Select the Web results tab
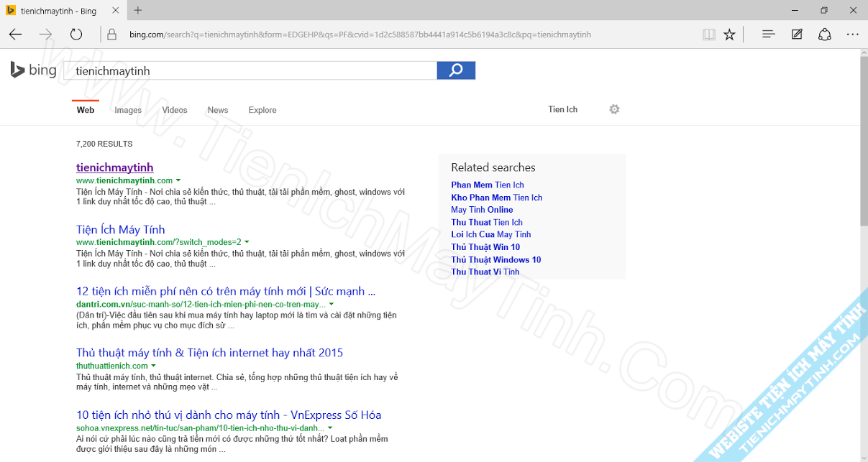The width and height of the screenshot is (868, 462). [86, 110]
